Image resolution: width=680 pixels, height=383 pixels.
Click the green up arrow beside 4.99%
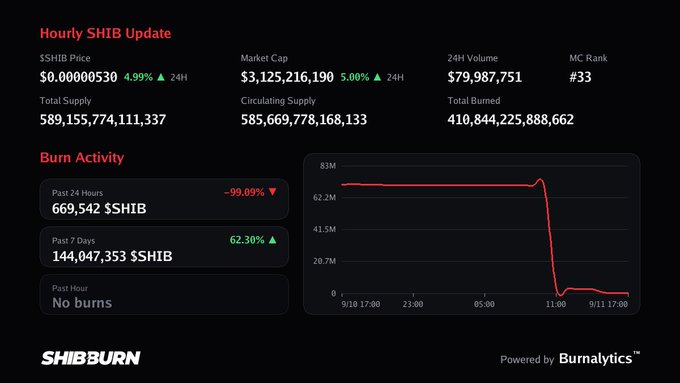(161, 77)
